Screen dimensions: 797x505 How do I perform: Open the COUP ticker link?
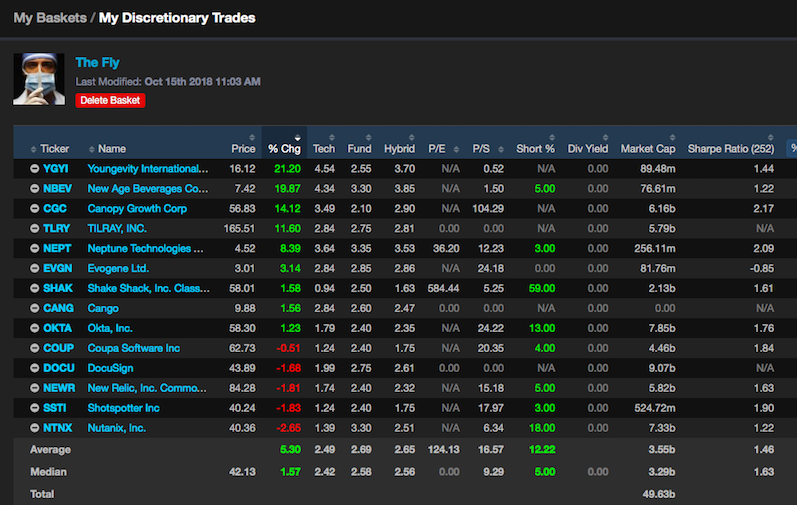point(58,348)
